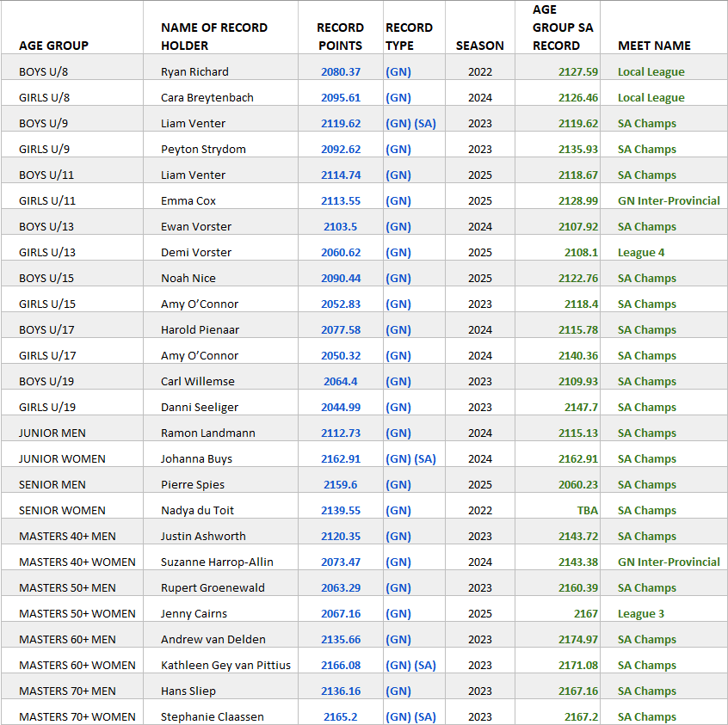
Task: Select Ryan Richard's name cell
Action: (x=194, y=72)
